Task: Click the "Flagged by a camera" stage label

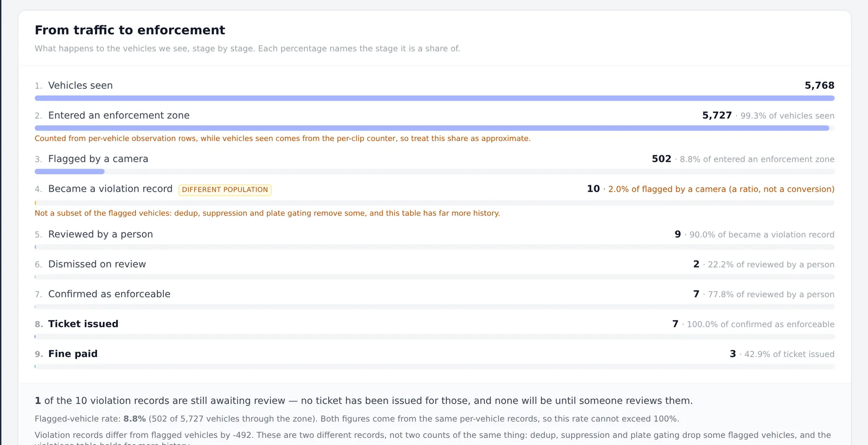Action: 98,158
